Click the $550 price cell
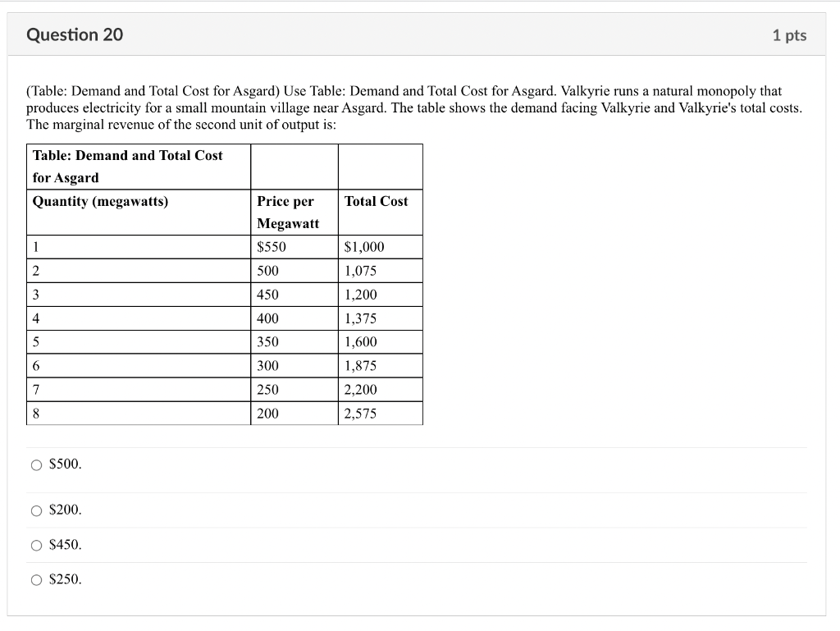The width and height of the screenshot is (840, 631). pos(268,246)
